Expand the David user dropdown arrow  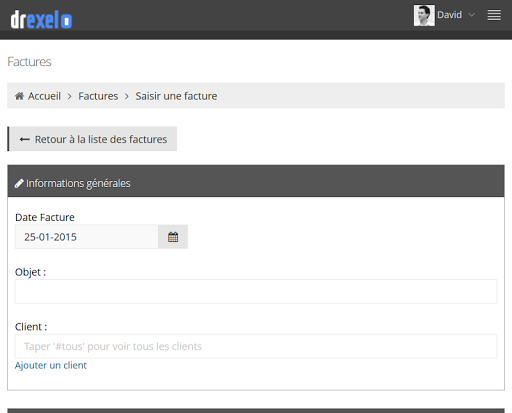(471, 15)
